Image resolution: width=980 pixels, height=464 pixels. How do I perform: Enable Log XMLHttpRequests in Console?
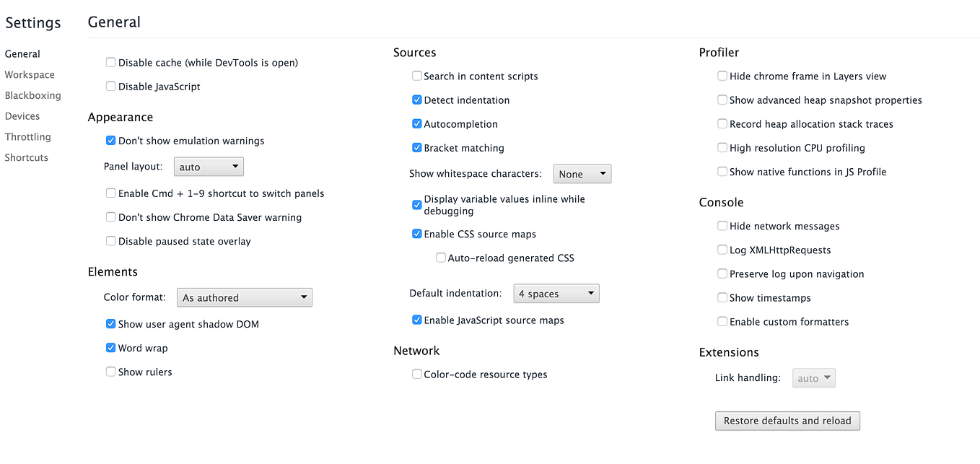[722, 250]
